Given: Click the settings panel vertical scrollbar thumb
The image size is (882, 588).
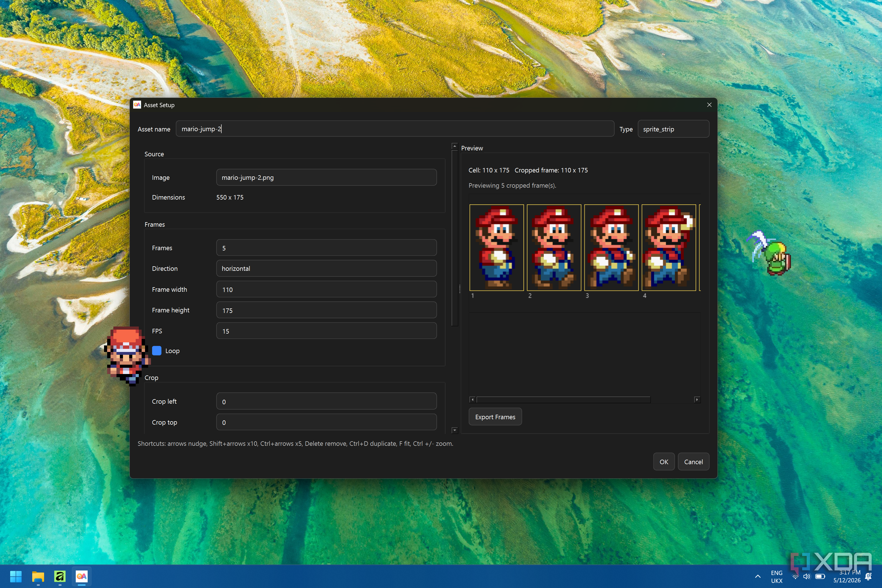Looking at the screenshot, I should (x=455, y=238).
